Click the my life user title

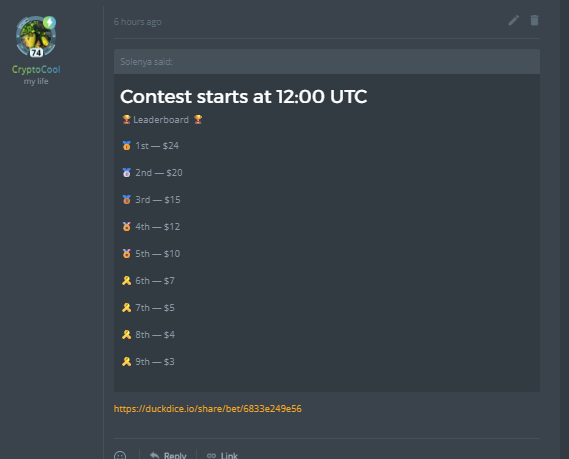[36, 81]
